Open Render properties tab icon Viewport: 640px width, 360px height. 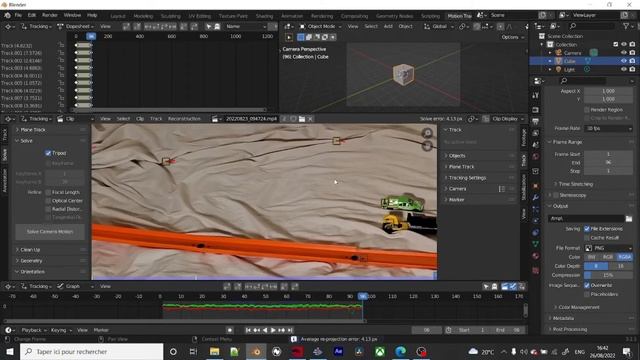coord(536,110)
